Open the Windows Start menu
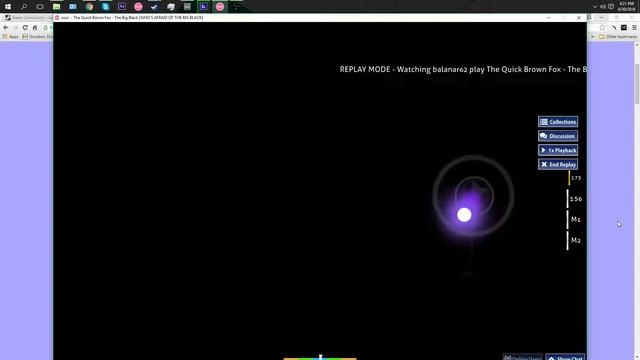Screen dimensions: 640x360 coord(8,7)
